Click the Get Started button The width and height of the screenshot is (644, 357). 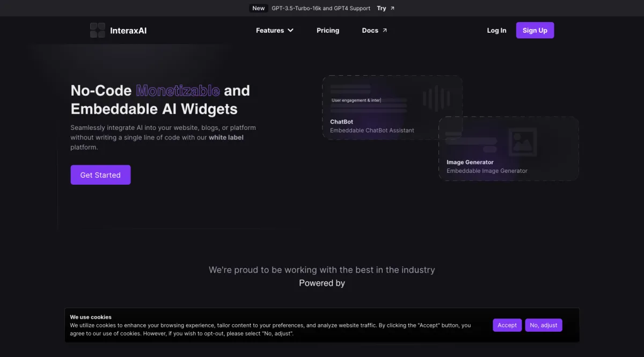[x=100, y=175]
